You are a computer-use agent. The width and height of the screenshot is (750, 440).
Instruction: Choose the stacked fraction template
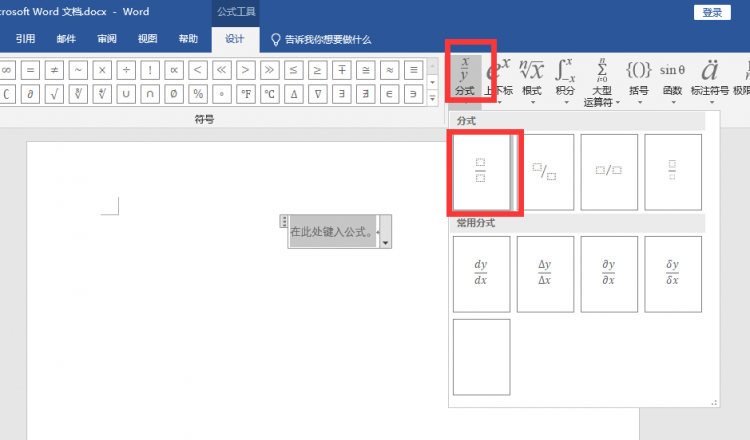pos(481,172)
